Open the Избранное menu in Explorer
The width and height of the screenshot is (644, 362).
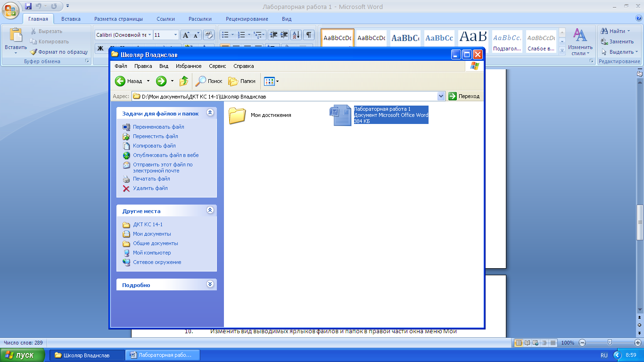pos(189,66)
